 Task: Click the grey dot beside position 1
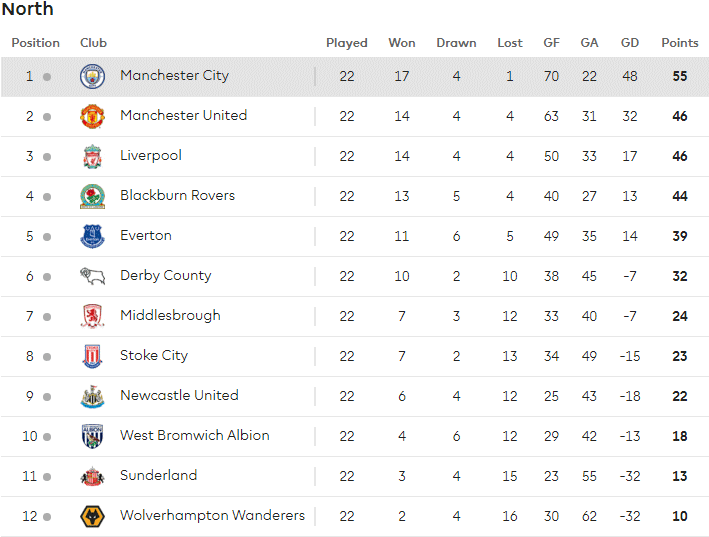point(47,77)
